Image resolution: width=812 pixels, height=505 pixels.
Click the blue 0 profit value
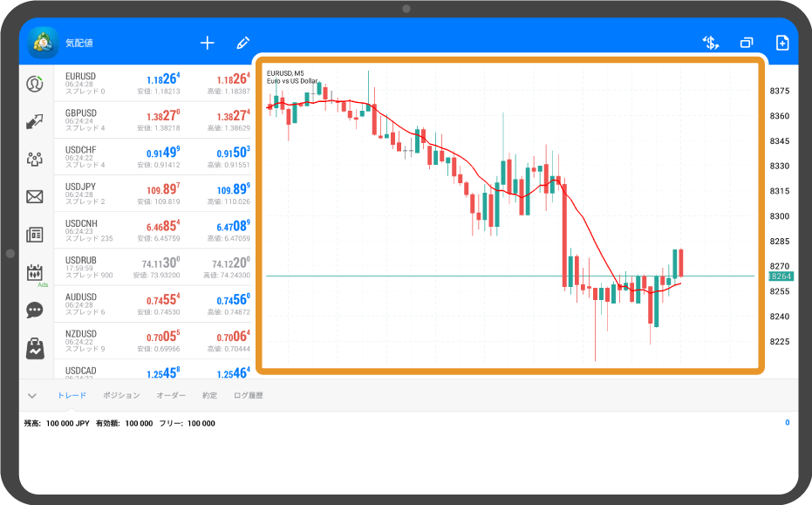pos(787,423)
